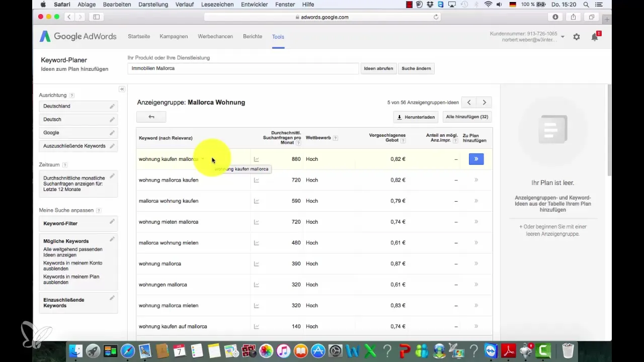Viewport: 644px width, 362px height.
Task: Open dropdown arrow beside 'wohnung kaufen mallorca'
Action: (x=203, y=159)
